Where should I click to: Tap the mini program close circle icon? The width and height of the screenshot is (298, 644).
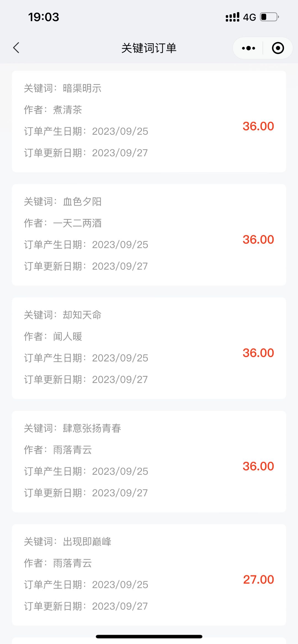pos(278,48)
